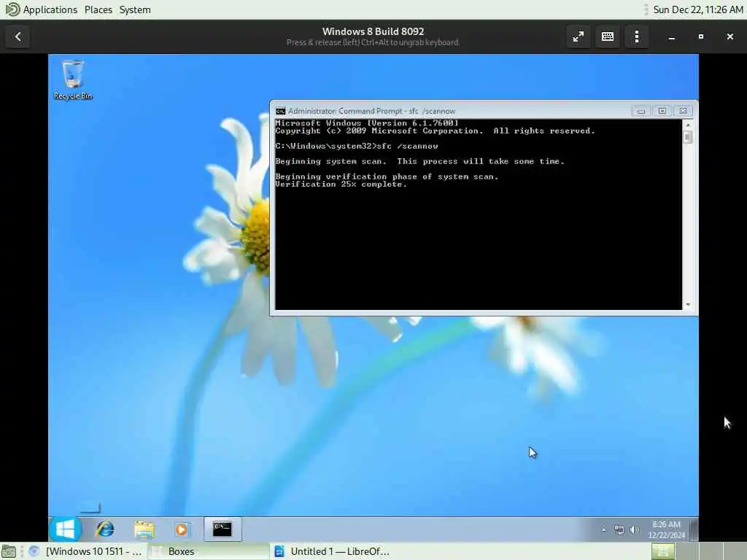
Task: Open the volume speaker tray icon
Action: tap(634, 529)
